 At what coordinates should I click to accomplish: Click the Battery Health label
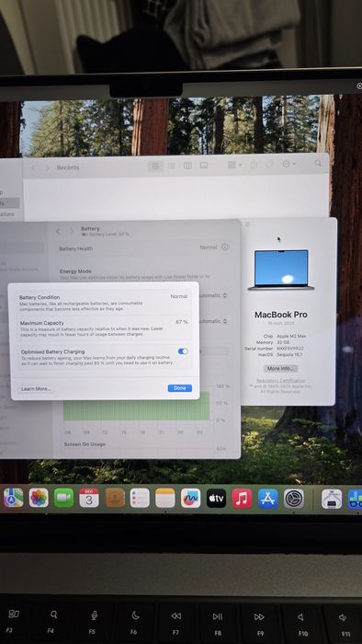point(76,249)
